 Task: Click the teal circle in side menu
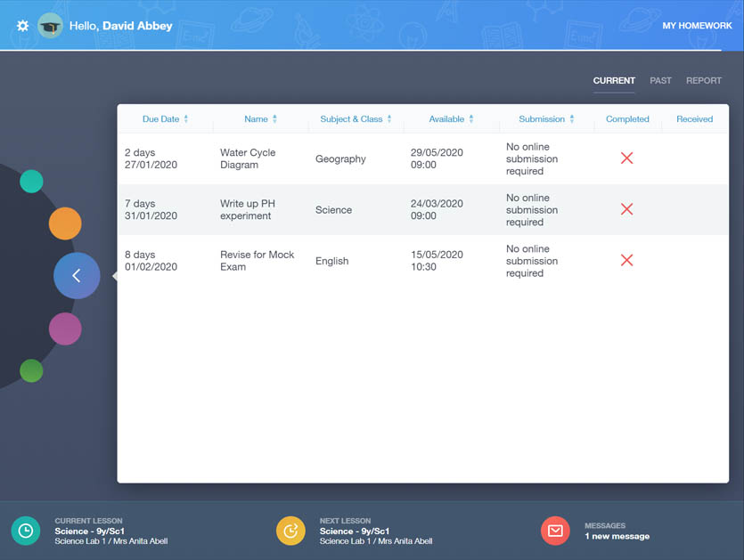point(31,181)
